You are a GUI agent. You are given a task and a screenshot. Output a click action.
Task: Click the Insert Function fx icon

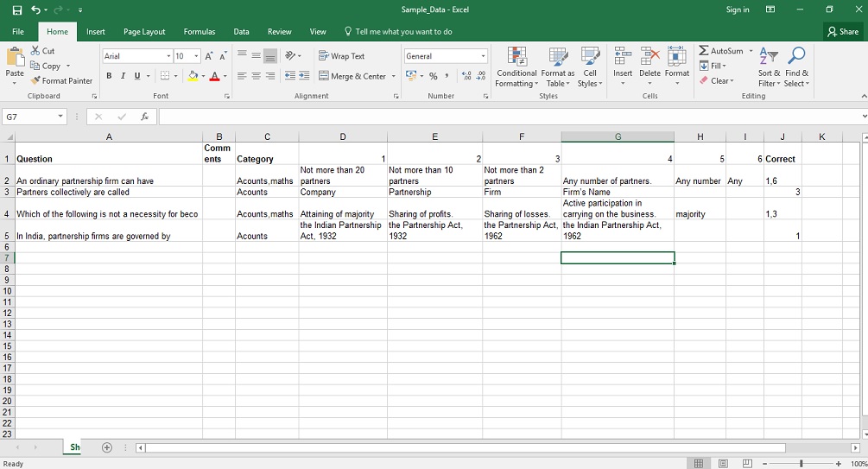tap(144, 117)
